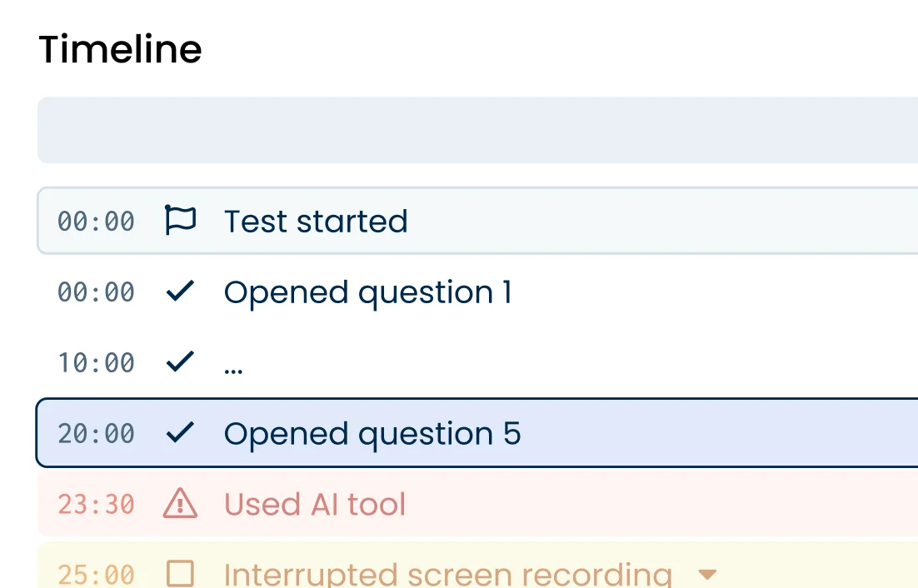Image resolution: width=918 pixels, height=588 pixels.
Task: Select the Opened question 1 entry
Action: coord(367,292)
